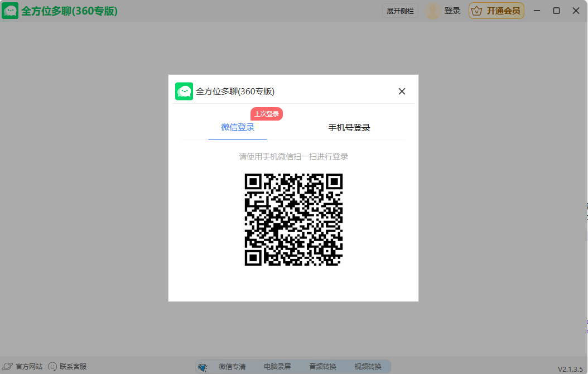Click the green app logo in title bar
Image resolution: width=588 pixels, height=374 pixels.
point(10,11)
